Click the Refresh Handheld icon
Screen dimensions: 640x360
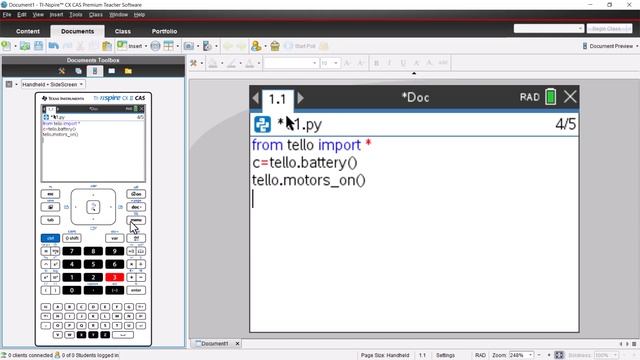click(207, 46)
